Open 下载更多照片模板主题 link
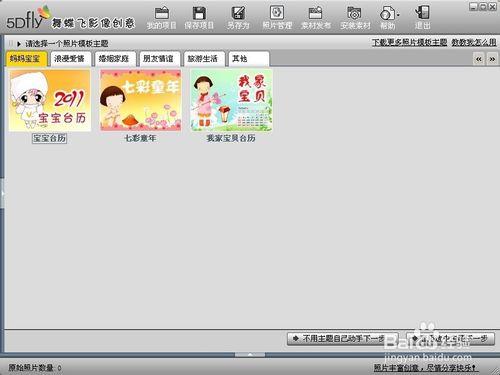This screenshot has height=375, width=500. click(x=409, y=43)
